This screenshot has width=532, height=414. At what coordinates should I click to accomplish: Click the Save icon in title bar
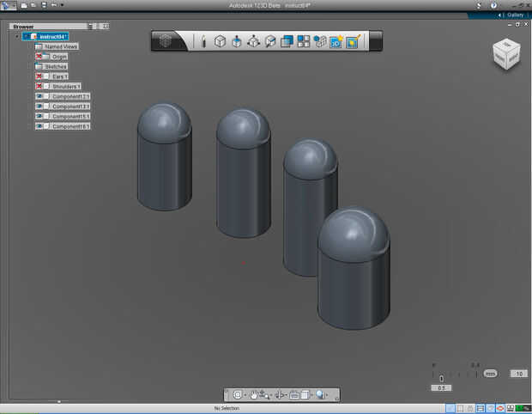pyautogui.click(x=43, y=5)
